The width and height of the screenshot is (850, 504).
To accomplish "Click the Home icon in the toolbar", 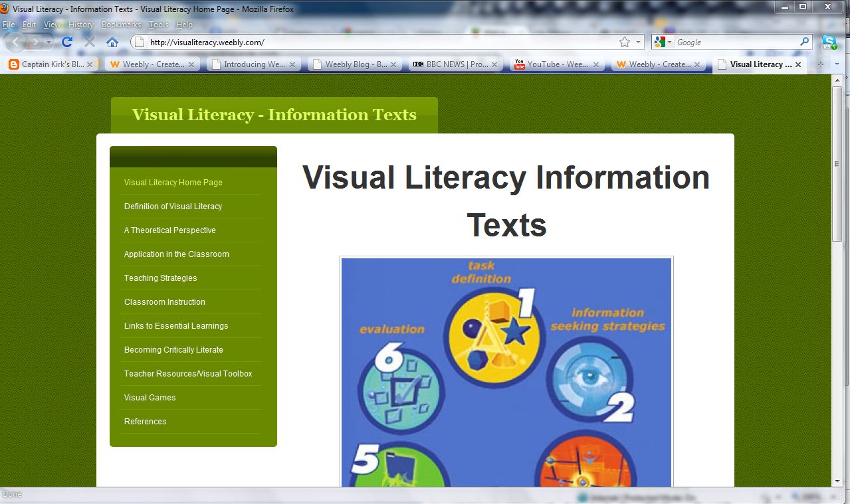I will tap(112, 41).
